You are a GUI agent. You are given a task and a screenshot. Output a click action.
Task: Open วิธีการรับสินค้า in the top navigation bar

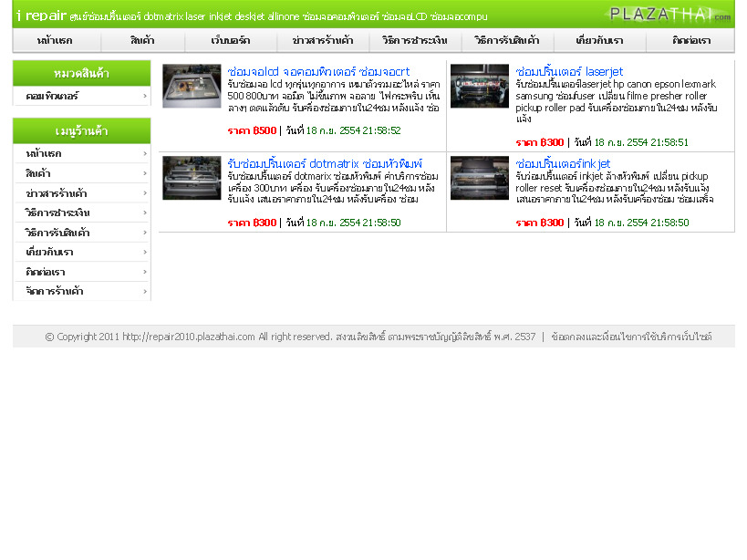(507, 40)
